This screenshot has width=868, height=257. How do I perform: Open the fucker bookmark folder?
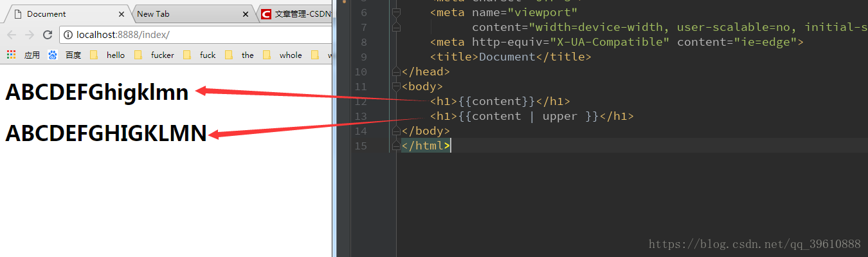154,55
